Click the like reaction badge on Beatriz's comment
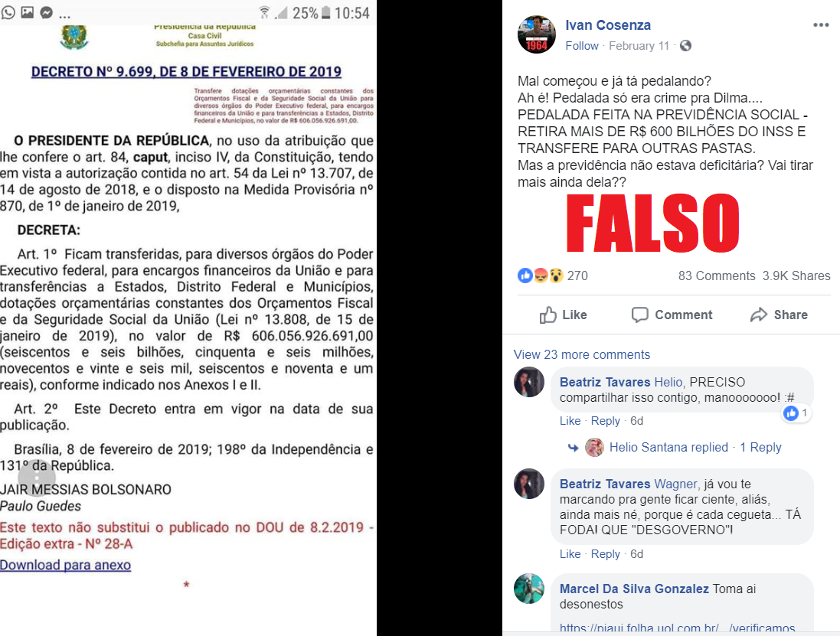Screen dimensions: 840x636 [796, 413]
